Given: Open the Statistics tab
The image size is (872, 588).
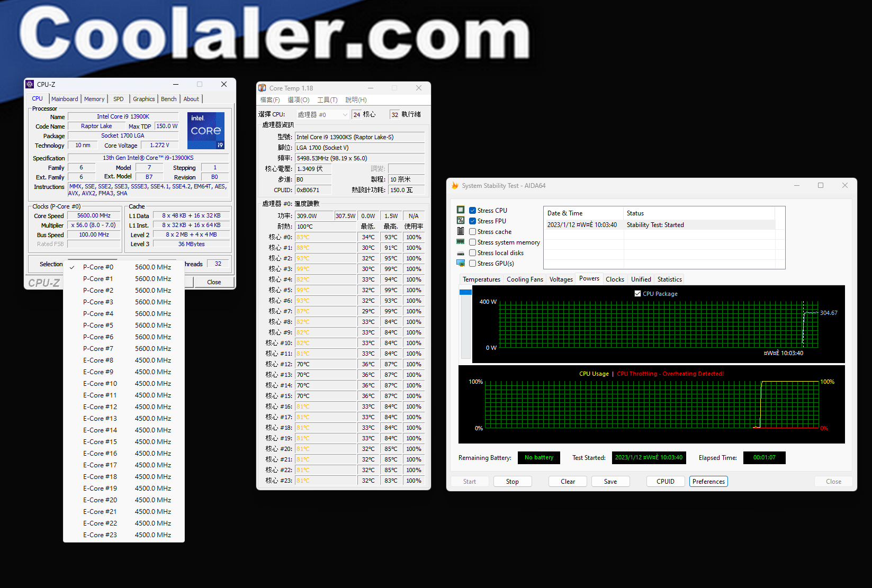Looking at the screenshot, I should pos(669,279).
